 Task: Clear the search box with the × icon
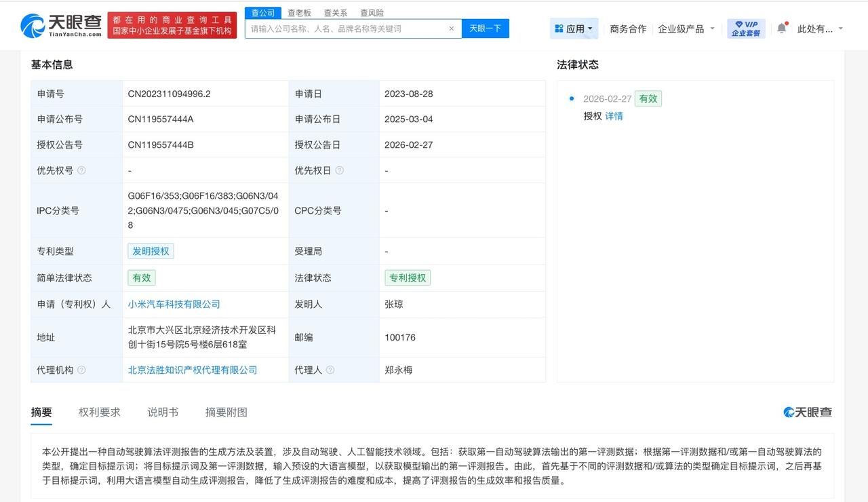tap(451, 28)
